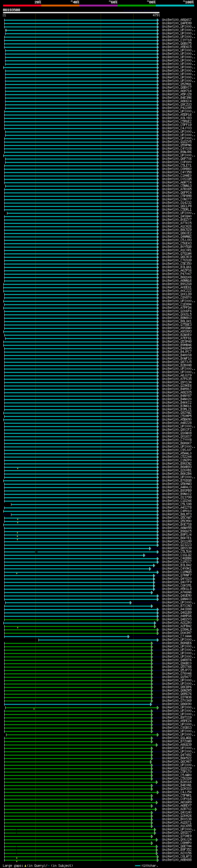
Task: Select the UniRef100_Q59PN6 hit label
Action: [x=177, y=145]
